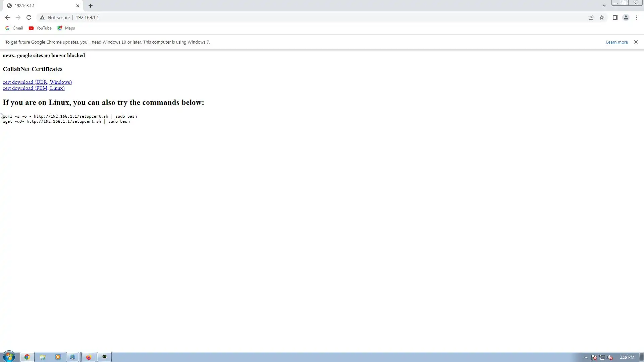Download the PEM Linux certificate
Image resolution: width=644 pixels, height=362 pixels.
(34, 88)
